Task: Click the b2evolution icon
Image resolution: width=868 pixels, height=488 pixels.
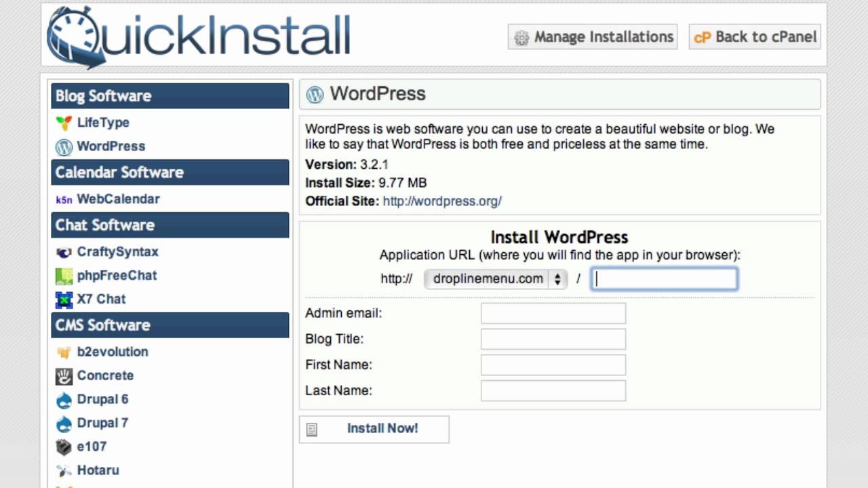Action: tap(64, 352)
